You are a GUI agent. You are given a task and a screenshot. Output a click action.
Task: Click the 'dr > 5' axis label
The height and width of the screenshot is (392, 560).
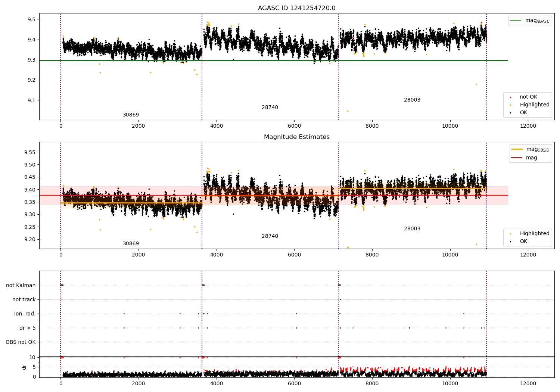click(28, 328)
